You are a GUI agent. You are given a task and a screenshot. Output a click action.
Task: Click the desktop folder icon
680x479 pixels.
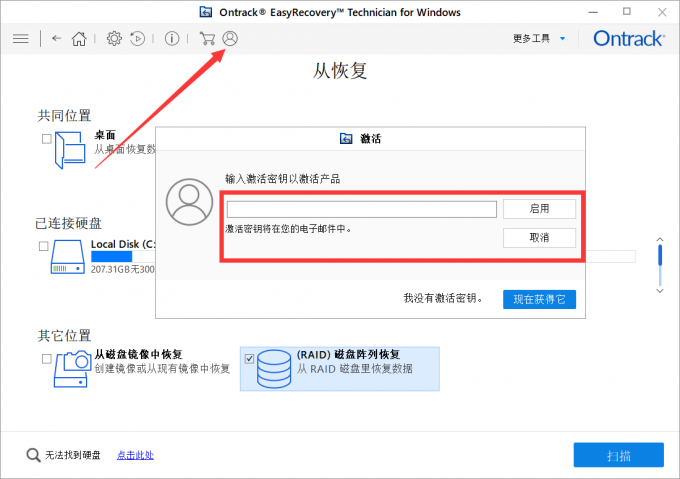tap(70, 150)
